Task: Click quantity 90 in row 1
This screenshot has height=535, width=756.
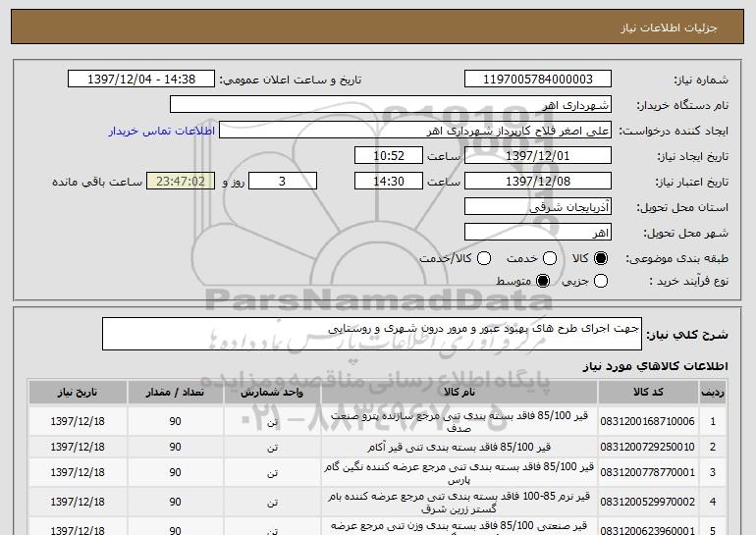Action: pyautogui.click(x=175, y=421)
